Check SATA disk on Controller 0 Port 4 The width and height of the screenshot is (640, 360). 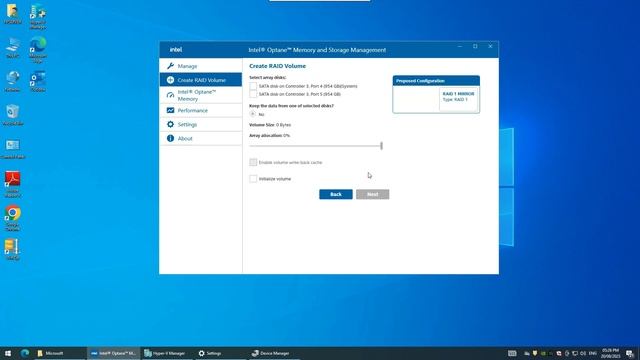253,86
